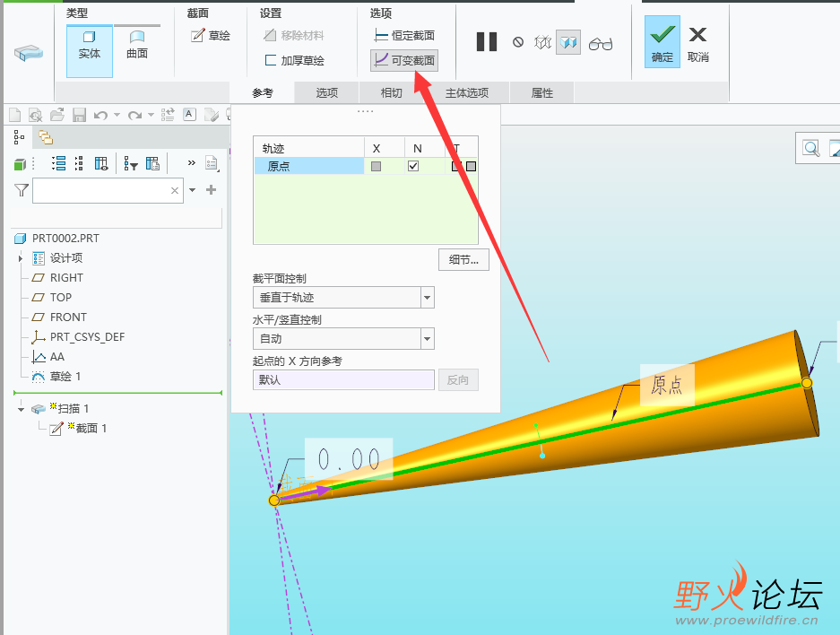Click the redo arrow icon

[x=134, y=115]
